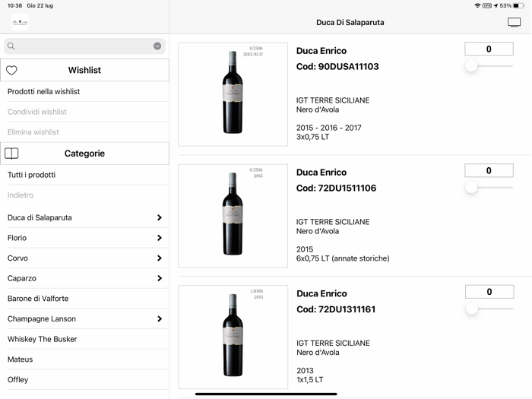
Task: Open the first Duca Enrico bottle thumbnail
Action: (233, 94)
